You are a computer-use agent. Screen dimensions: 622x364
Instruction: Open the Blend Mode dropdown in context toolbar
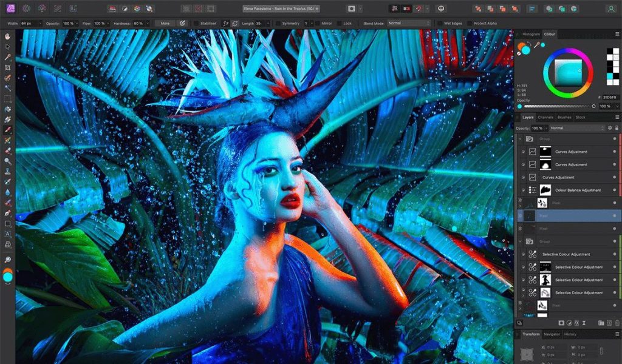[x=409, y=24]
